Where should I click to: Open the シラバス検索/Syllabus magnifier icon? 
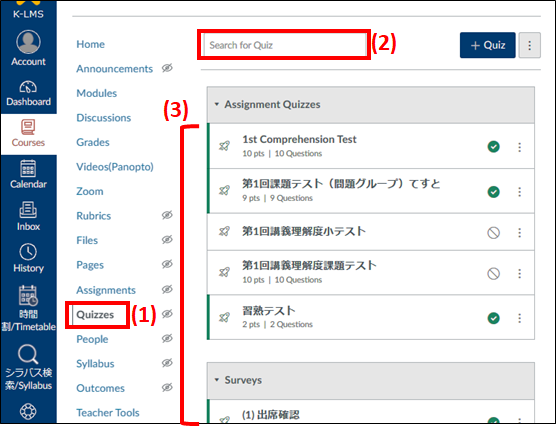click(x=28, y=354)
